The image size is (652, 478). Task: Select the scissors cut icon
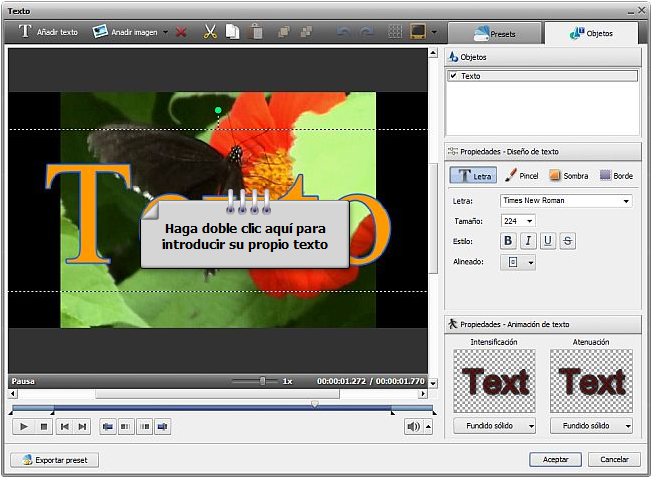tap(210, 32)
